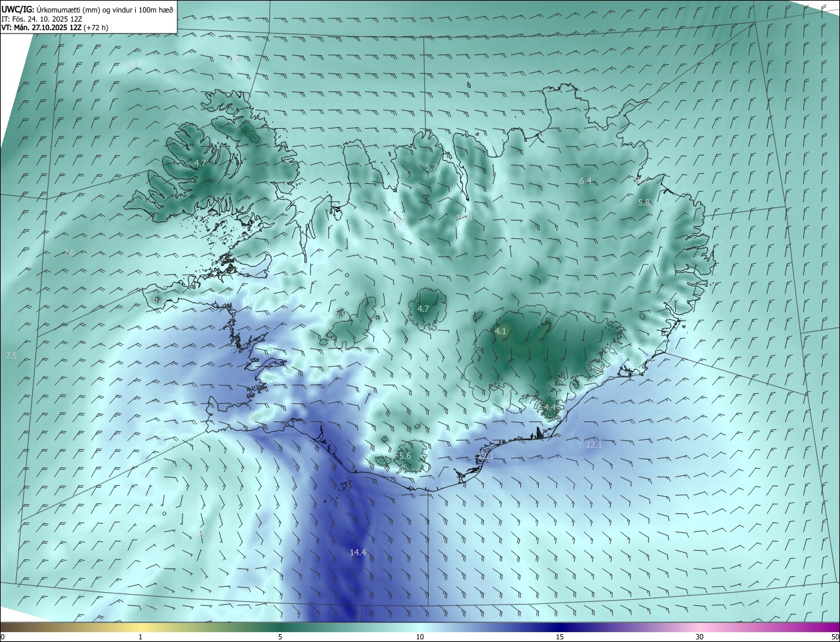Click the 6.3 value on the western peninsula tip
Screen dimensions: 840x642
pos(157,299)
